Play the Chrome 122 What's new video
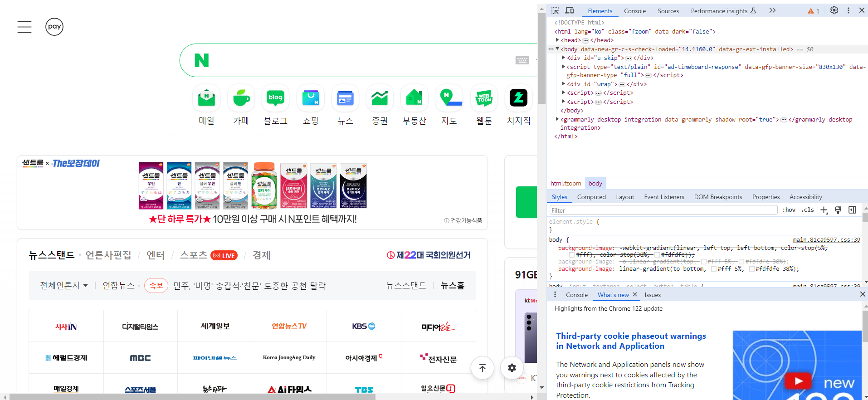The image size is (868, 400). (x=799, y=381)
